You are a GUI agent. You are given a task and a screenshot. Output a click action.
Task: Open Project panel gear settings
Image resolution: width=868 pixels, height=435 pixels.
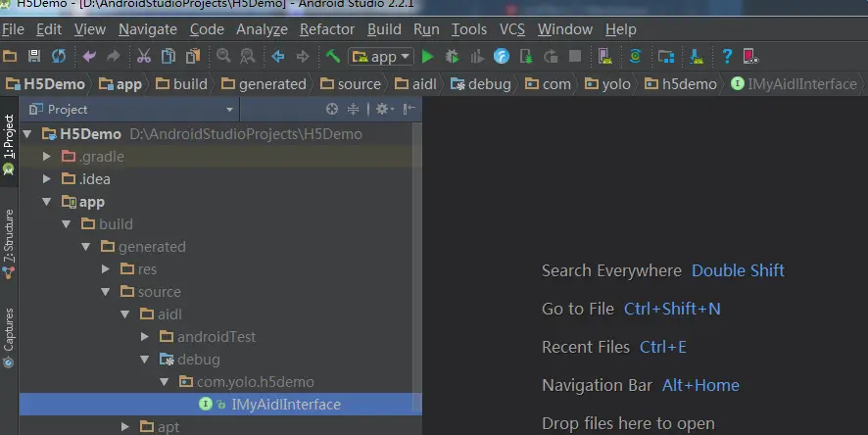click(384, 109)
